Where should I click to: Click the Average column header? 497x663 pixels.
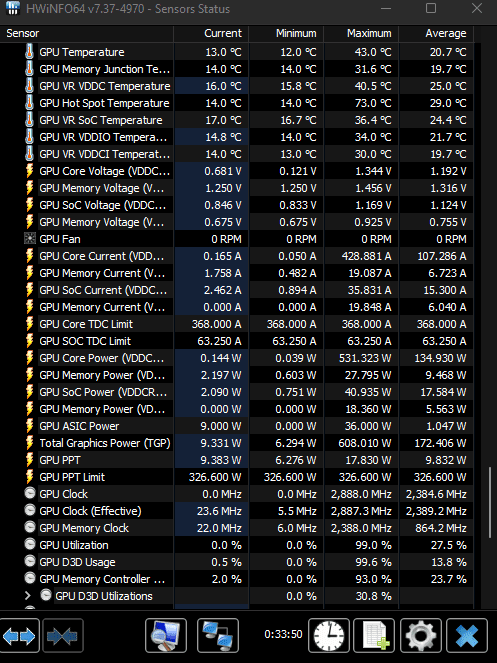click(x=436, y=33)
